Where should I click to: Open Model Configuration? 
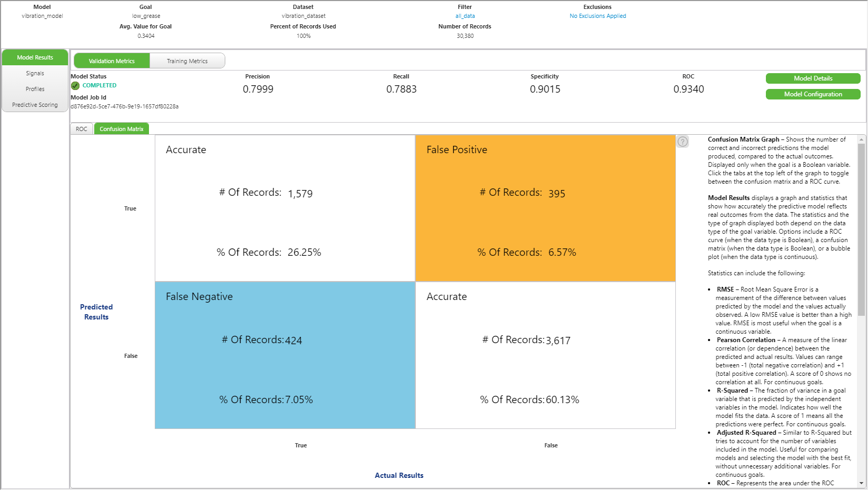813,94
